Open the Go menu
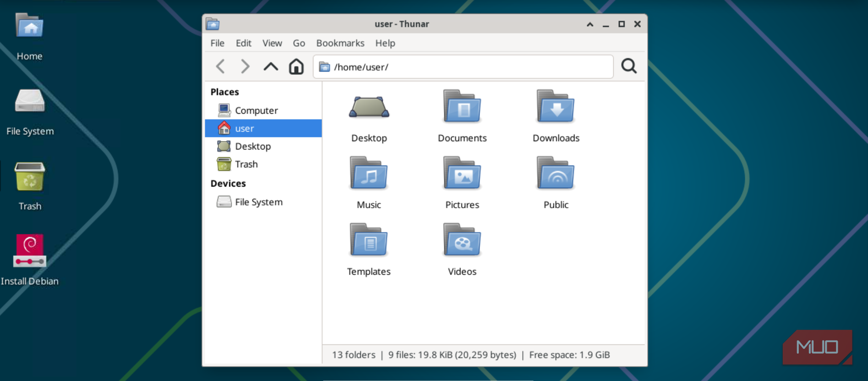The height and width of the screenshot is (381, 868). point(299,43)
